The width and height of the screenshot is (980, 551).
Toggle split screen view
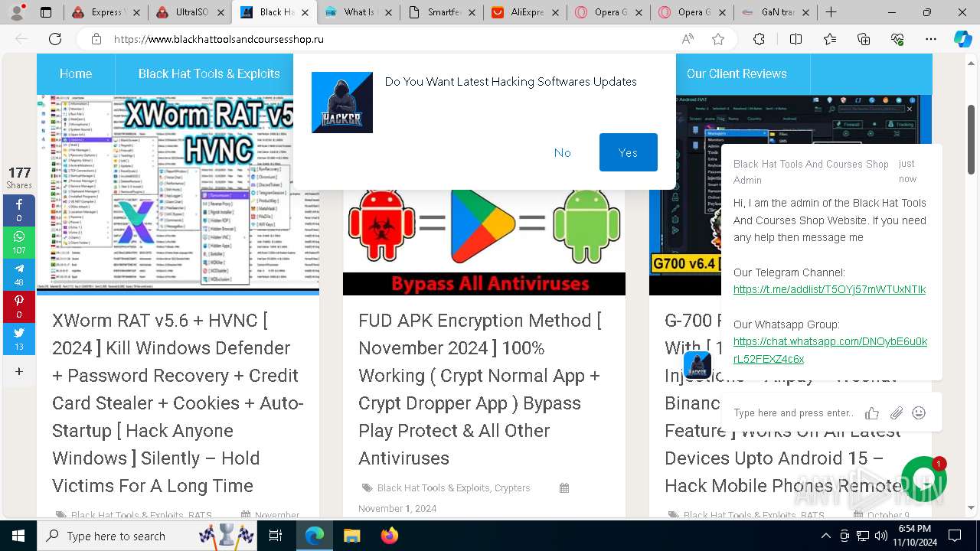pos(795,39)
